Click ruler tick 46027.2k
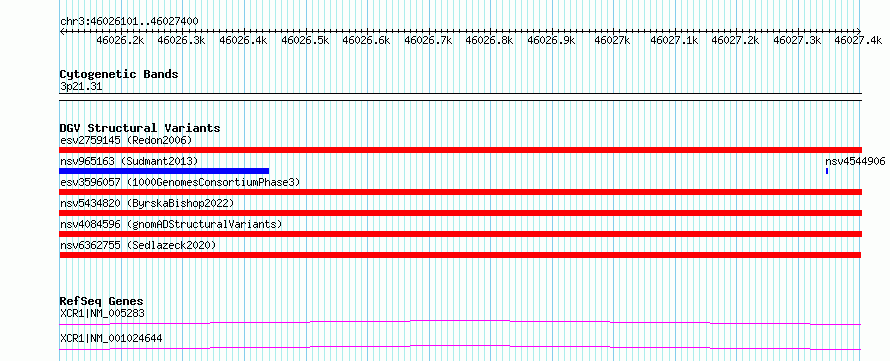The height and width of the screenshot is (361, 890). (736, 40)
